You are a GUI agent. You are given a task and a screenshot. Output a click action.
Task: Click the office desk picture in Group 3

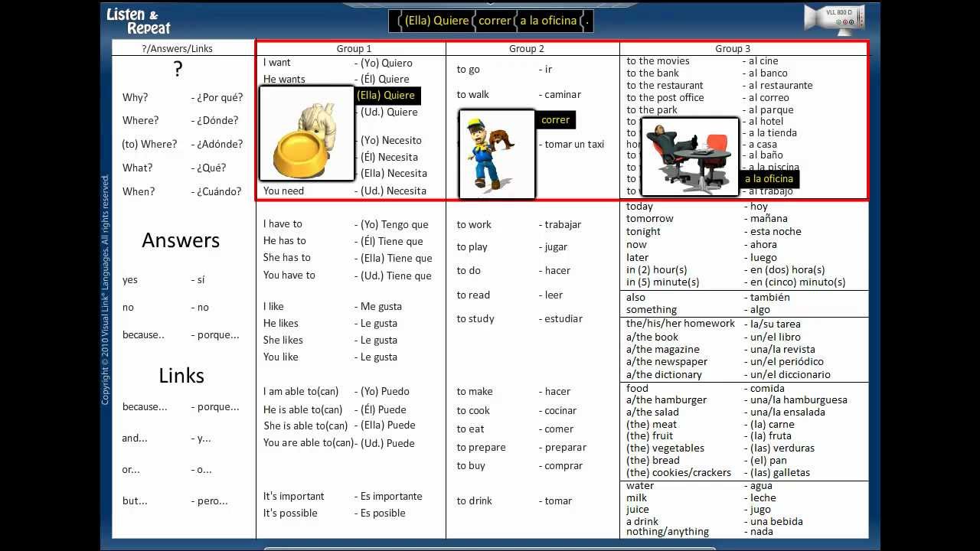(x=690, y=157)
